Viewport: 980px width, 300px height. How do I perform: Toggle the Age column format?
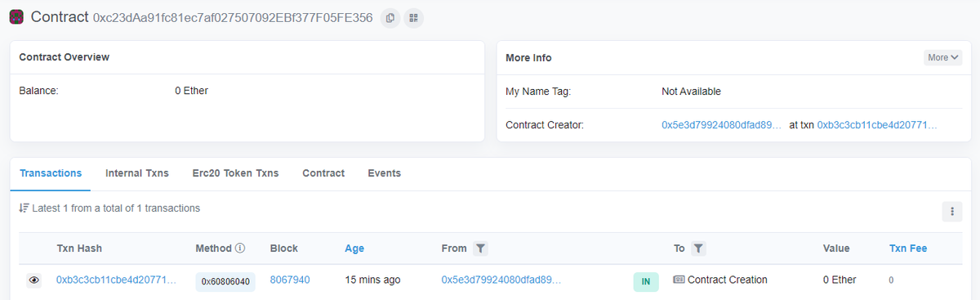click(354, 248)
